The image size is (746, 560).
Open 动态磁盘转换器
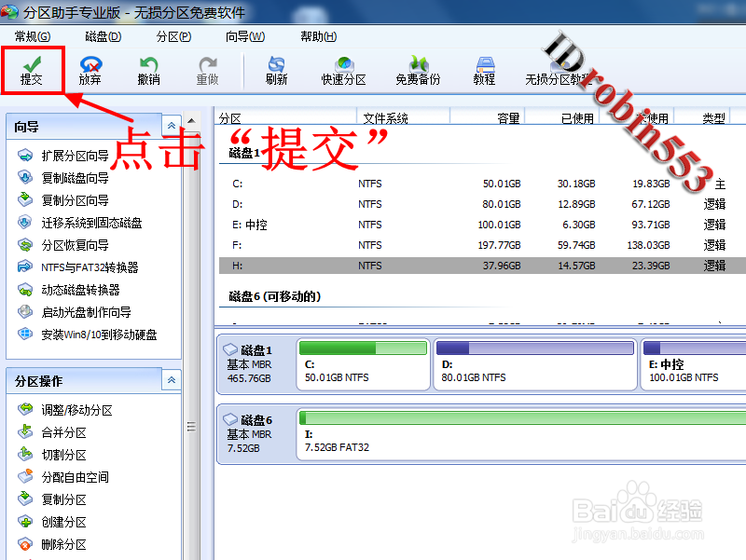click(x=69, y=290)
